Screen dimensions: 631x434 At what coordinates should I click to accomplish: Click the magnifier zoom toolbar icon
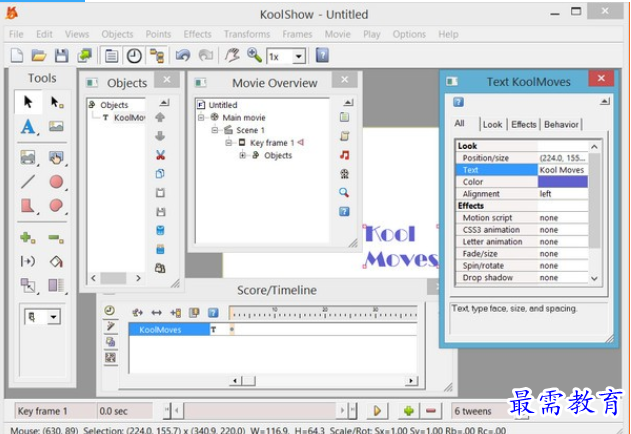(254, 55)
